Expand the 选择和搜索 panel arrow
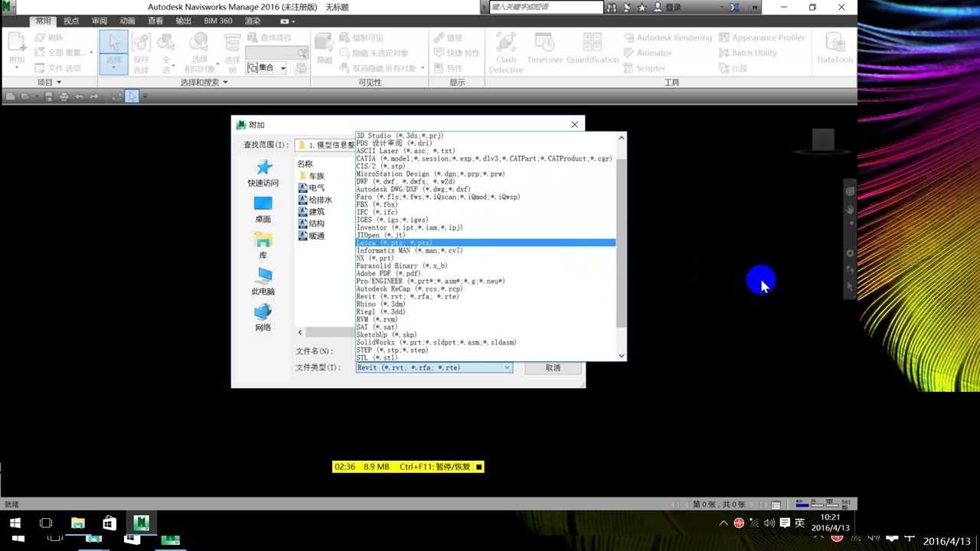This screenshot has width=980, height=551. 225,83
